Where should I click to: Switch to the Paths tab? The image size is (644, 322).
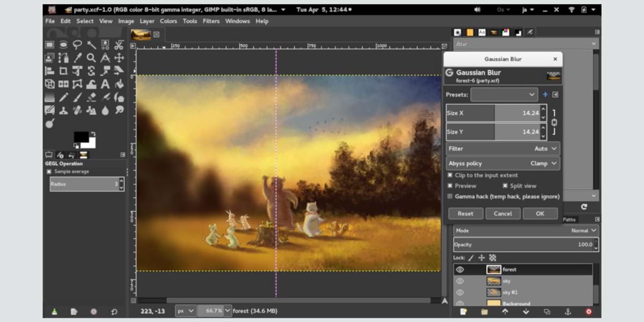569,219
